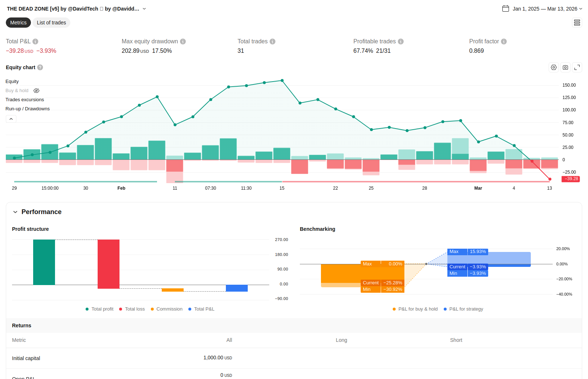The width and height of the screenshot is (588, 379).
Task: Click the final equity point at −39.28
Action: (x=550, y=179)
